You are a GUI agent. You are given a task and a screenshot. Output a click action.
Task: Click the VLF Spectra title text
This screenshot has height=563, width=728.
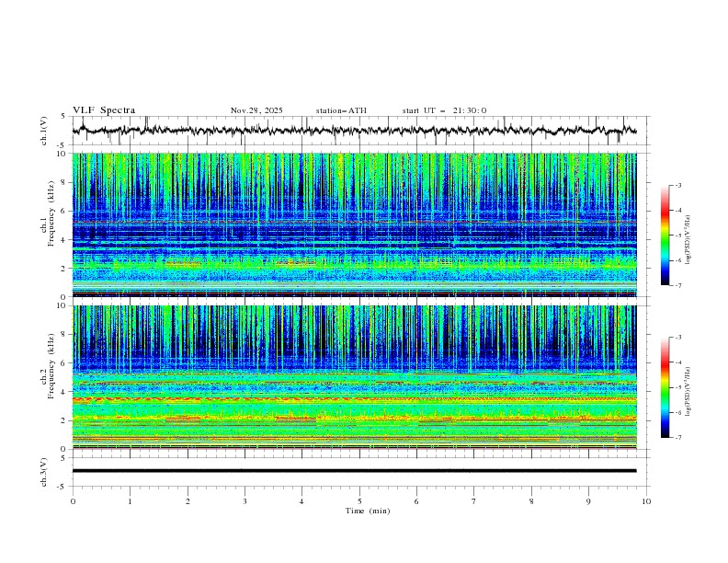pyautogui.click(x=104, y=110)
